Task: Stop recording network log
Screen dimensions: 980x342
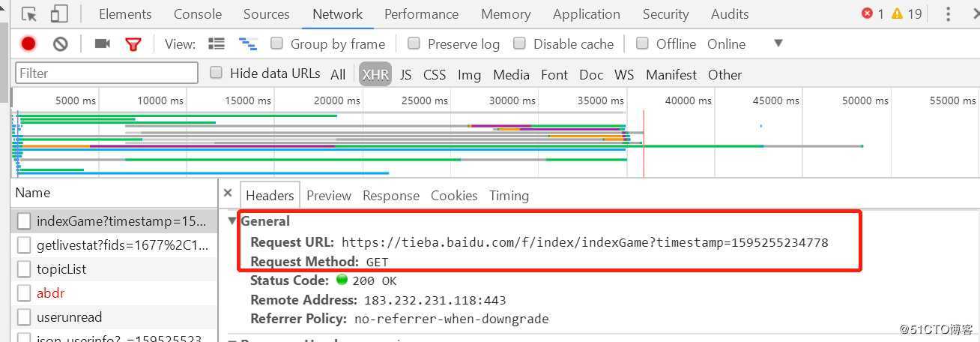Action: pos(28,44)
